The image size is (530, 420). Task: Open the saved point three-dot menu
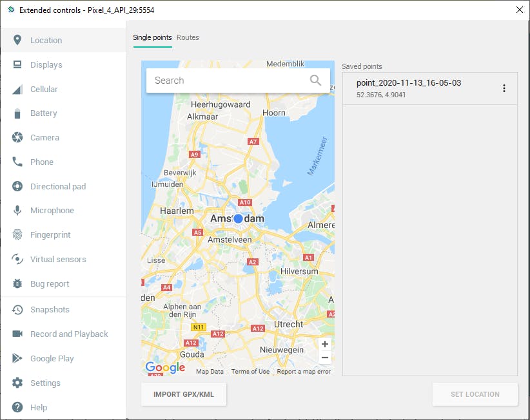click(504, 88)
